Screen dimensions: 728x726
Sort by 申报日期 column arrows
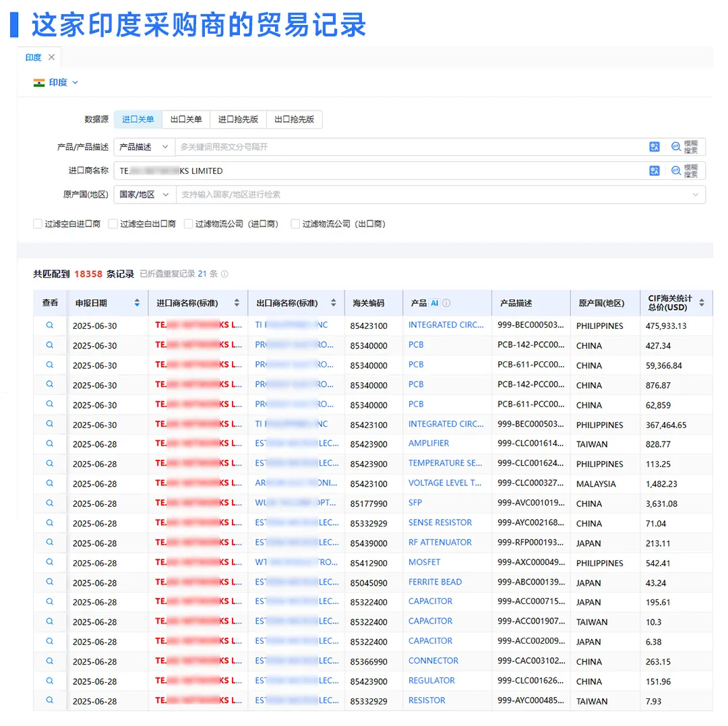[137, 303]
